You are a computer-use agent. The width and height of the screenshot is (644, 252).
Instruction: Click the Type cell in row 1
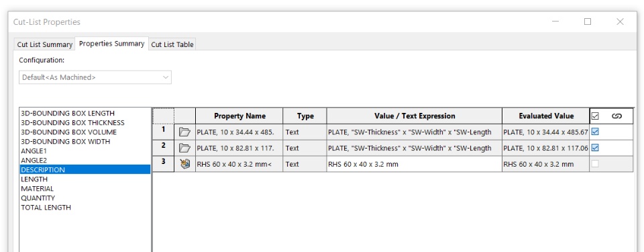(x=305, y=132)
